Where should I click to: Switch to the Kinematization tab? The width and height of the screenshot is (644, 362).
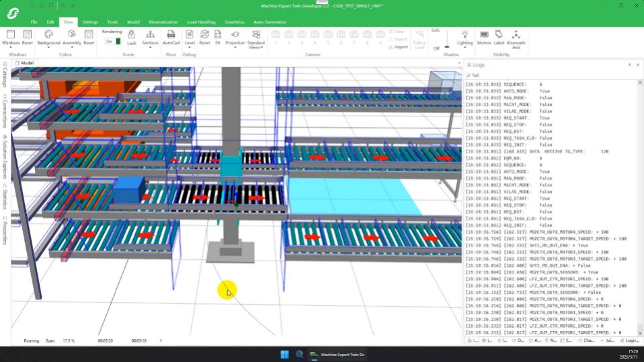163,22
